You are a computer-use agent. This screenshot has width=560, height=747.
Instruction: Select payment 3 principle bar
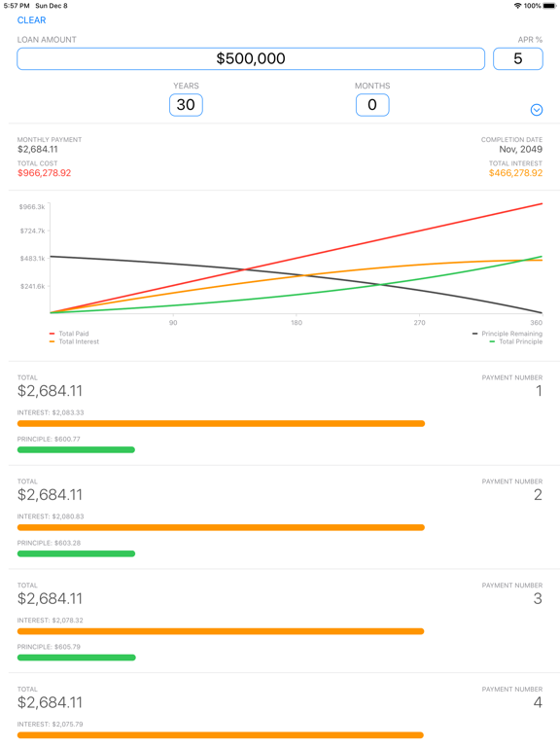click(x=76, y=658)
